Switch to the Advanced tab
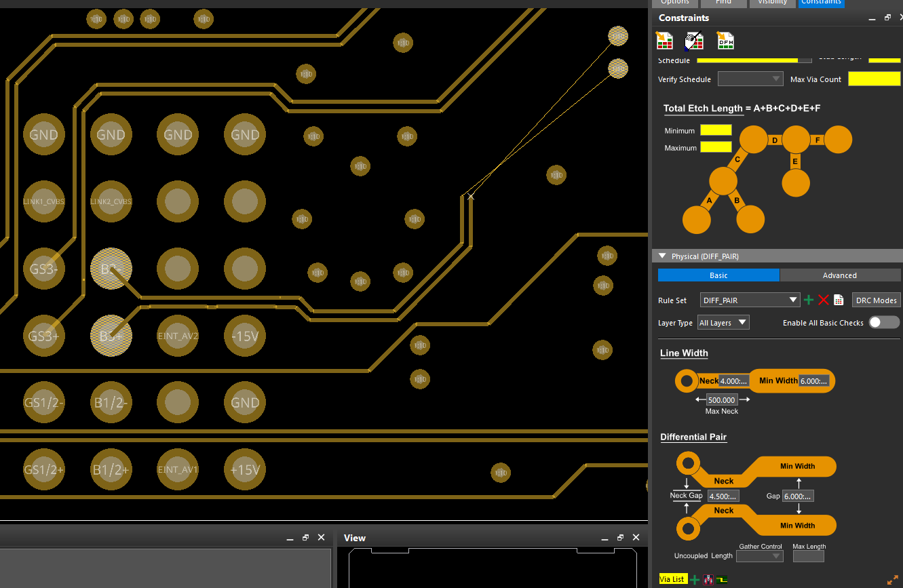The width and height of the screenshot is (903, 588). click(840, 275)
